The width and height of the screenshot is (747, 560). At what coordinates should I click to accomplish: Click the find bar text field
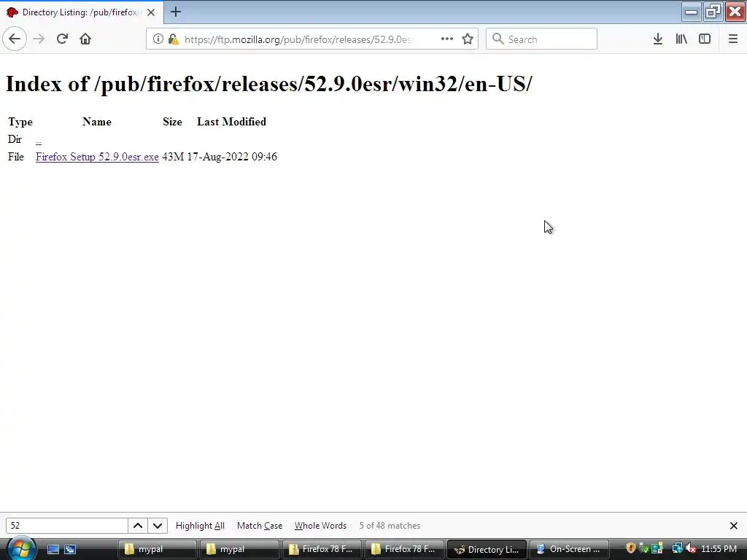click(x=66, y=526)
